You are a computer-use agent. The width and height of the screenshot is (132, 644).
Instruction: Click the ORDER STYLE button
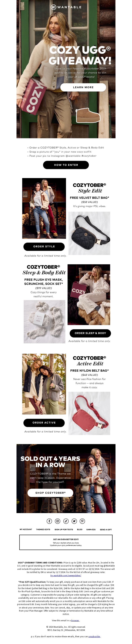click(44, 246)
